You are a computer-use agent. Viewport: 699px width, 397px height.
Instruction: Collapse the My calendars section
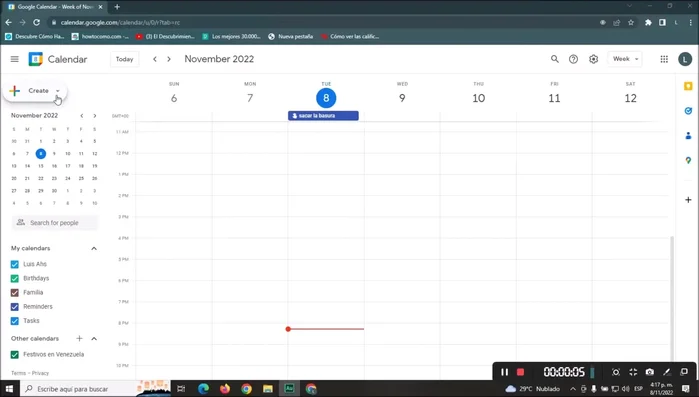94,248
